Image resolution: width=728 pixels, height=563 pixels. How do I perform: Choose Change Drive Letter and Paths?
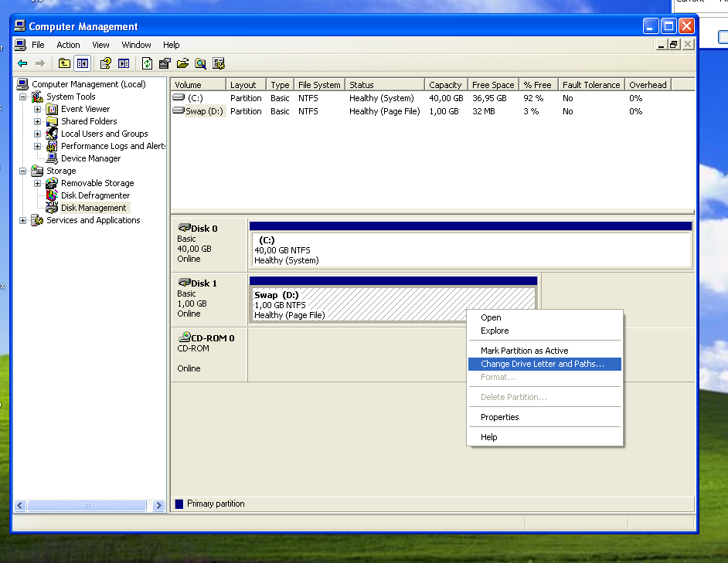(545, 364)
